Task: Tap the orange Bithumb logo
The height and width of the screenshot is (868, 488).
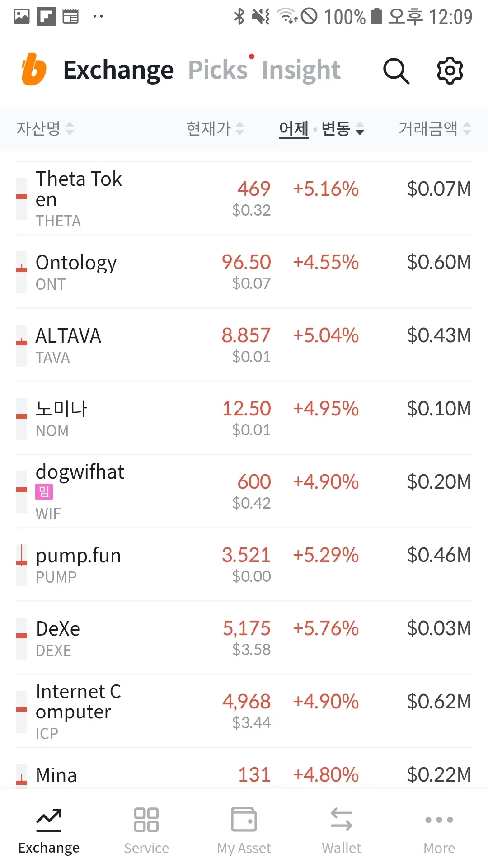Action: (x=34, y=70)
